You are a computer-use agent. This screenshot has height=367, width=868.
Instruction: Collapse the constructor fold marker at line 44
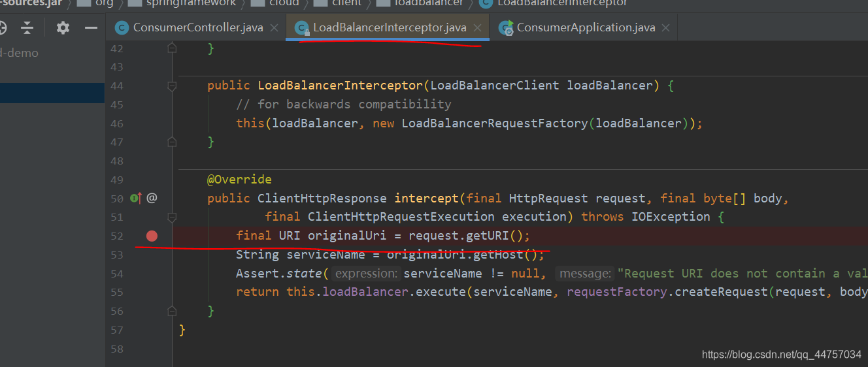[172, 86]
